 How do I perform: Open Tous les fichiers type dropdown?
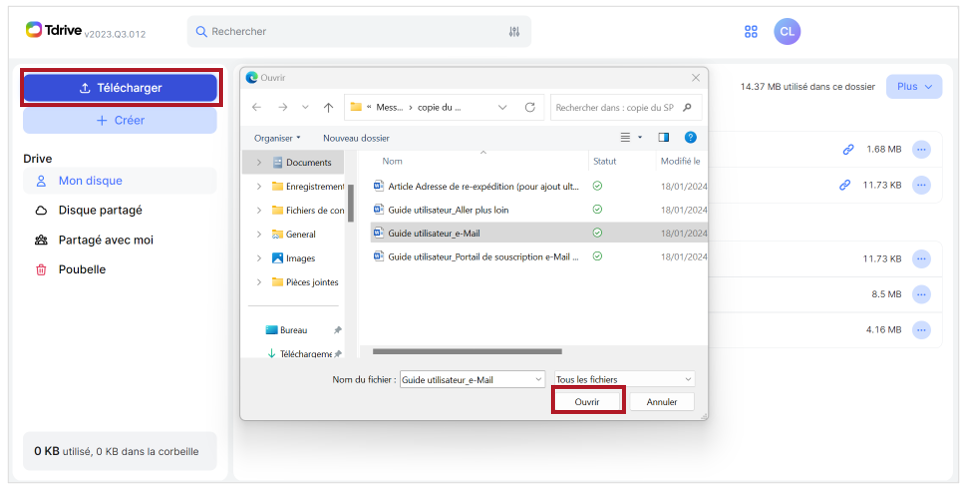[x=624, y=379]
